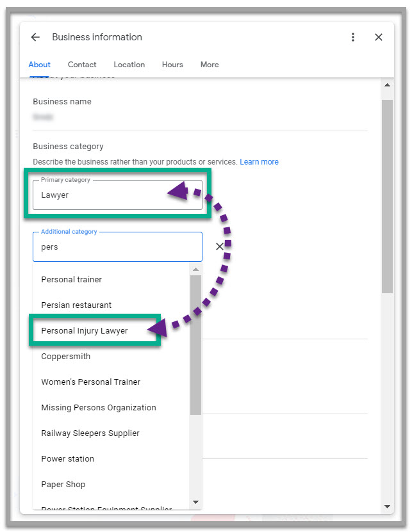Select the Location tab
The width and height of the screenshot is (412, 532).
click(129, 65)
